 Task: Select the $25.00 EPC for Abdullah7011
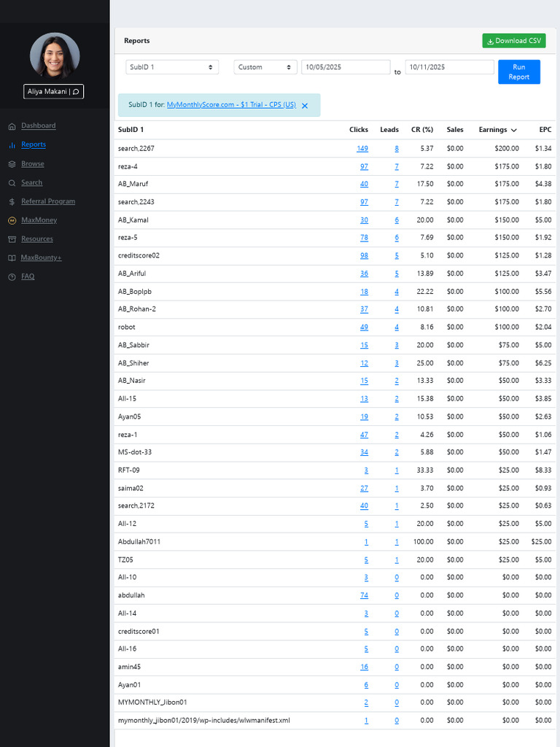pos(542,542)
